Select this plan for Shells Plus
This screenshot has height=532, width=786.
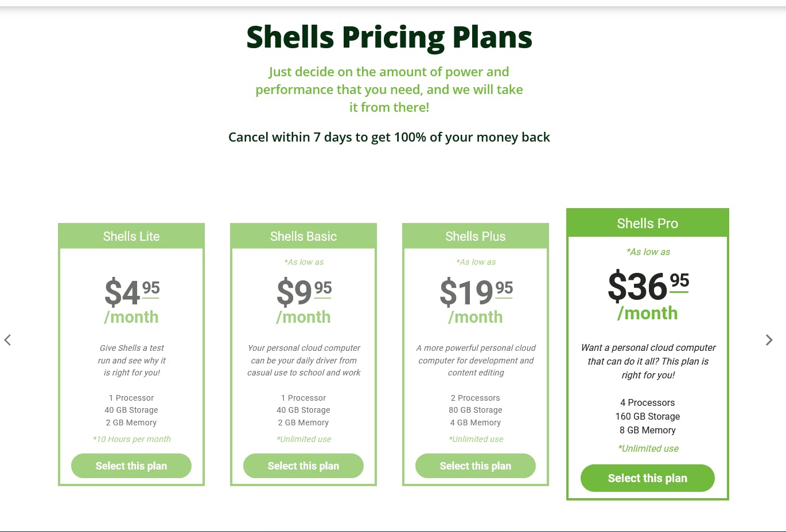pyautogui.click(x=476, y=465)
